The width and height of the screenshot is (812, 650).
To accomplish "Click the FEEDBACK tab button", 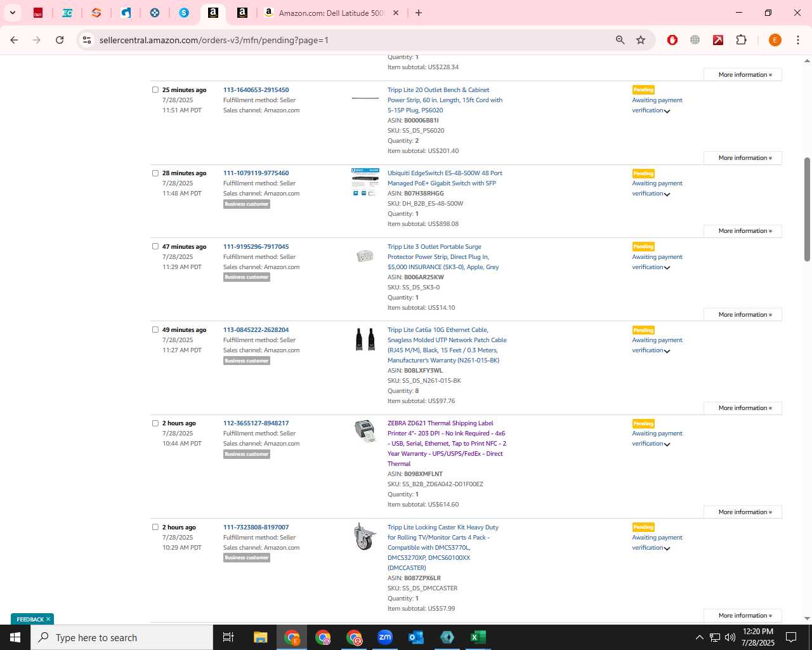I will [30, 620].
